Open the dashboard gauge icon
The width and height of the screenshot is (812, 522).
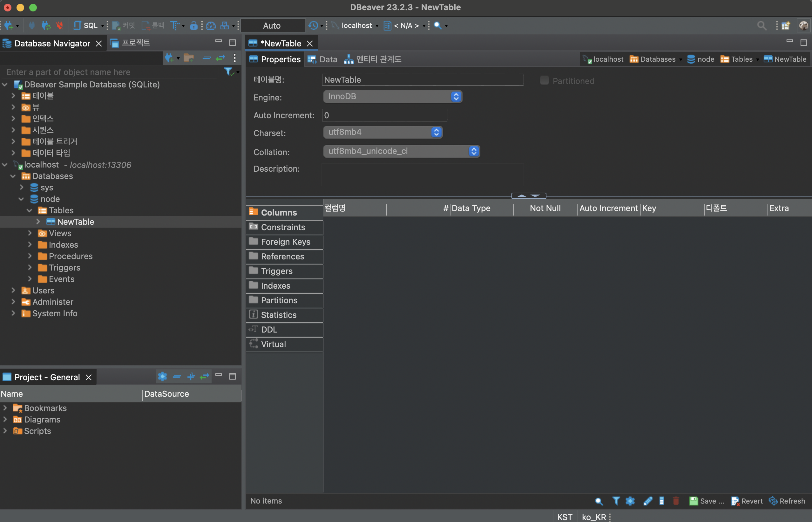(x=211, y=25)
